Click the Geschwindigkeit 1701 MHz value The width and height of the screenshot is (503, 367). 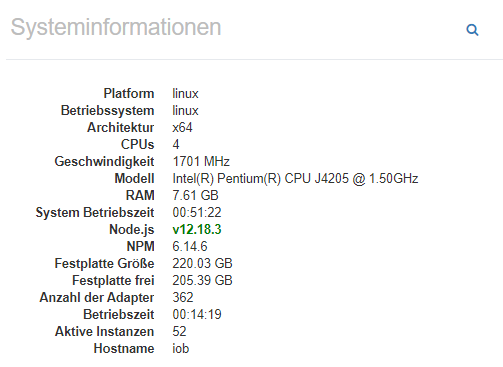pos(201,161)
